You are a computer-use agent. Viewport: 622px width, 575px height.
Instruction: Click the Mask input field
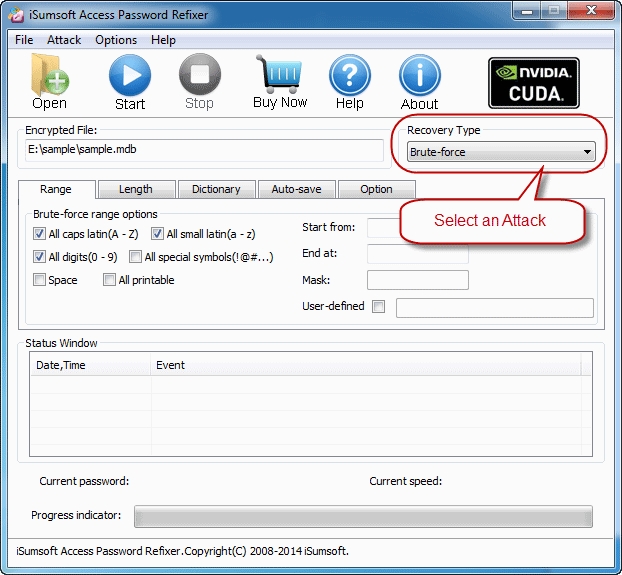point(418,280)
